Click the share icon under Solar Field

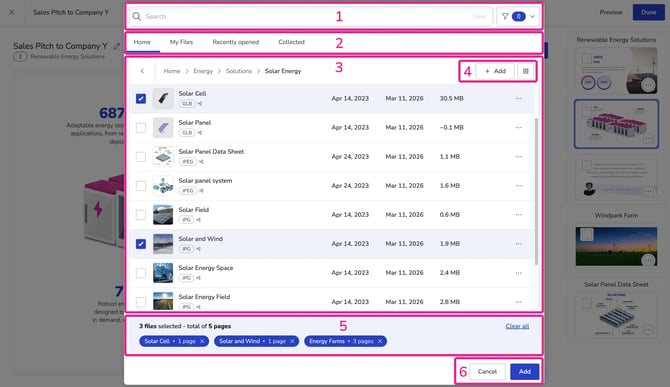198,220
